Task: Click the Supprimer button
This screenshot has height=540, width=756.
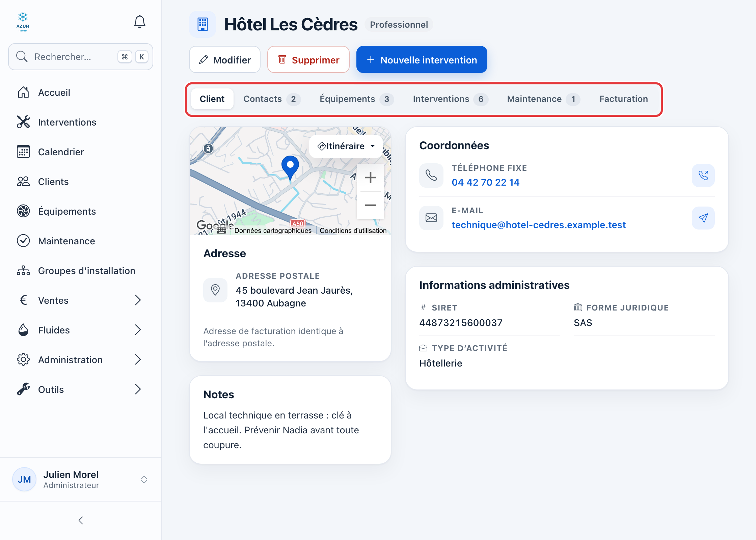Action: 308,60
